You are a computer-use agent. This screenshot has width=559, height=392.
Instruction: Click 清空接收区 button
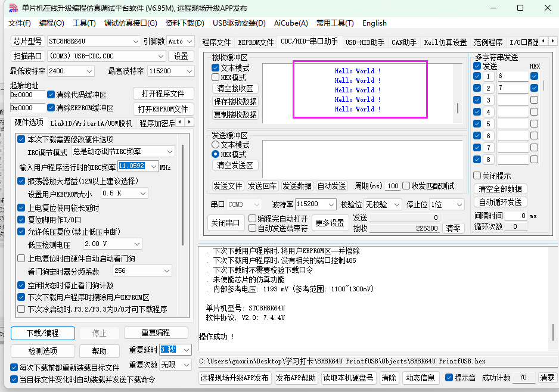(235, 88)
